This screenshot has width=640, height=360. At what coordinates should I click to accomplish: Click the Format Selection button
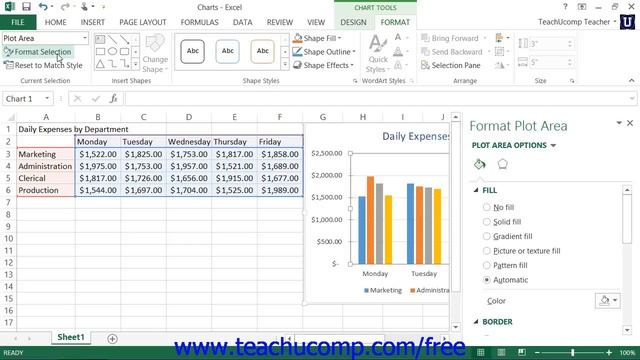[x=38, y=52]
